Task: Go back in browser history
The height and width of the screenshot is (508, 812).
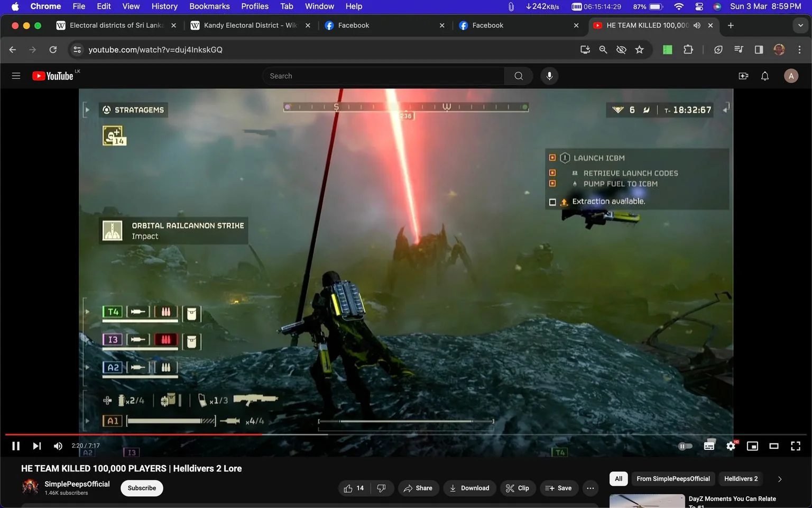Action: coord(13,49)
